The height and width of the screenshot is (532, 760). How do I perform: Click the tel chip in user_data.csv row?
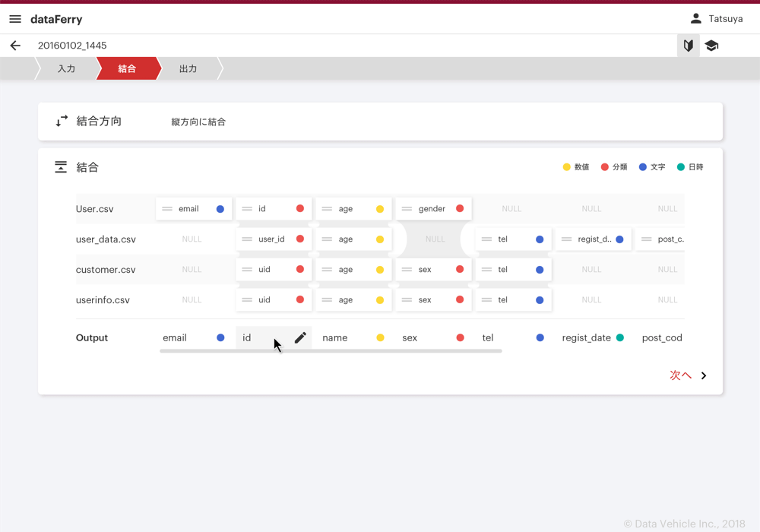pos(513,239)
